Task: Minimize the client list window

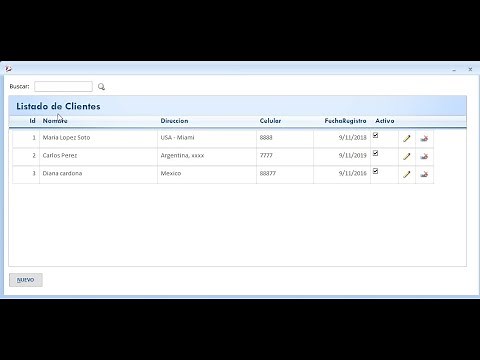Action: (x=454, y=70)
